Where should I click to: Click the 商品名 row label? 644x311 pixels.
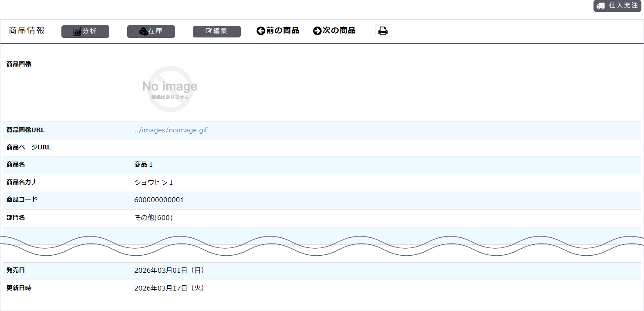pos(16,164)
